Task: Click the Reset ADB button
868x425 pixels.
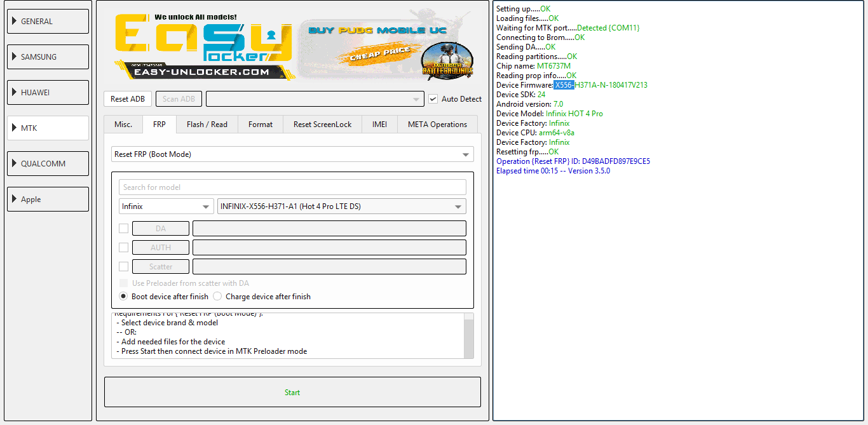Action: pos(128,98)
